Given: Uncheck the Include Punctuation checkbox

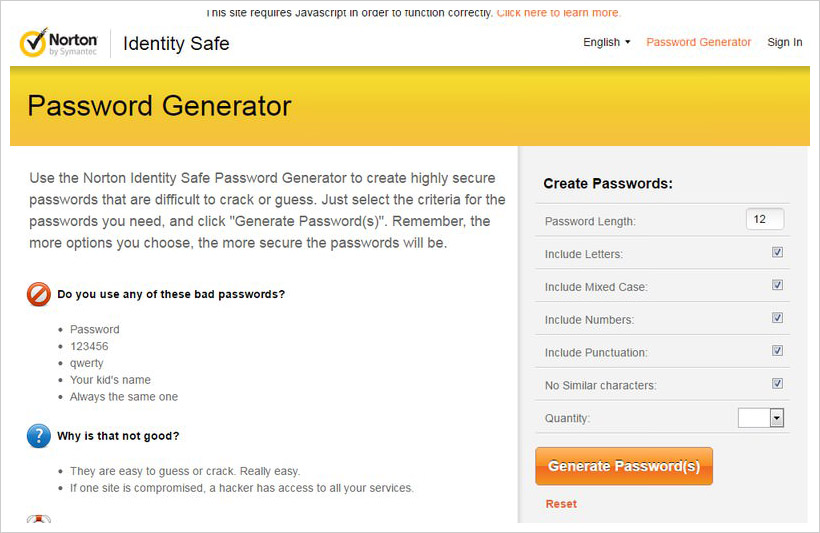Looking at the screenshot, I should click(x=778, y=351).
